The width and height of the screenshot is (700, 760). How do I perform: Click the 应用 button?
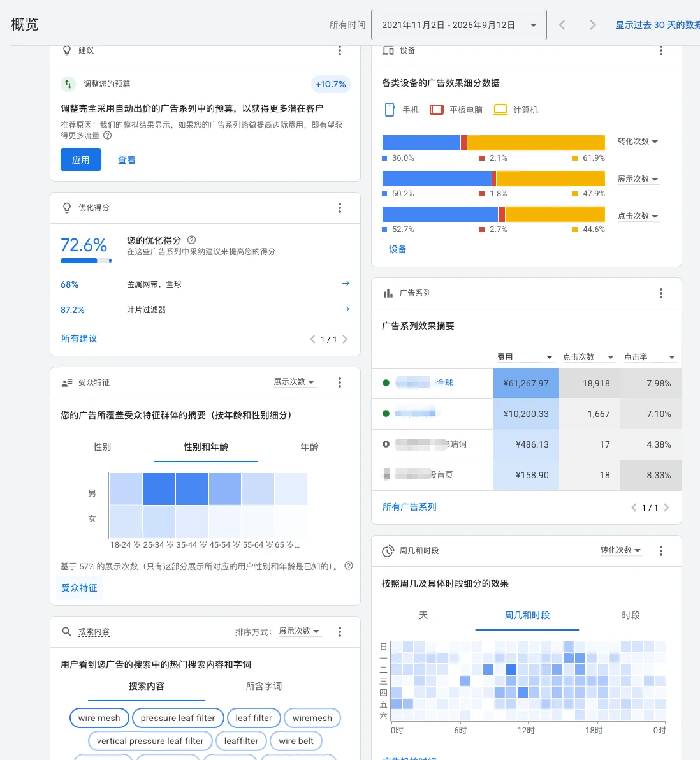81,159
